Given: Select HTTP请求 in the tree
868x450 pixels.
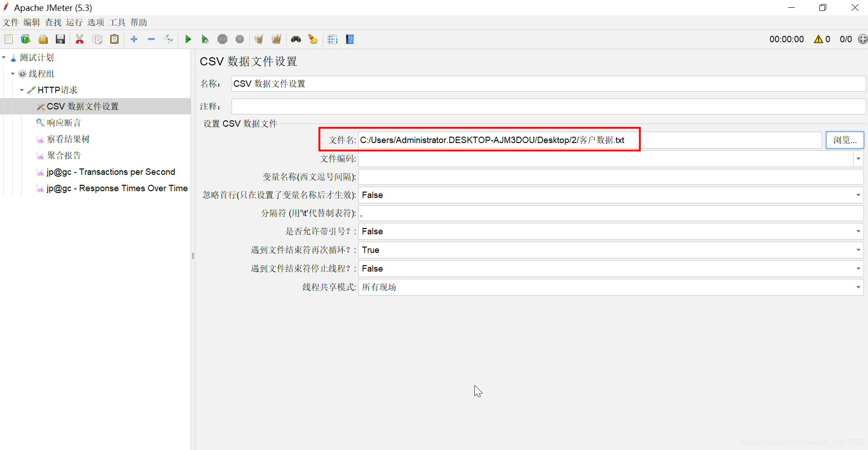Looking at the screenshot, I should (57, 90).
